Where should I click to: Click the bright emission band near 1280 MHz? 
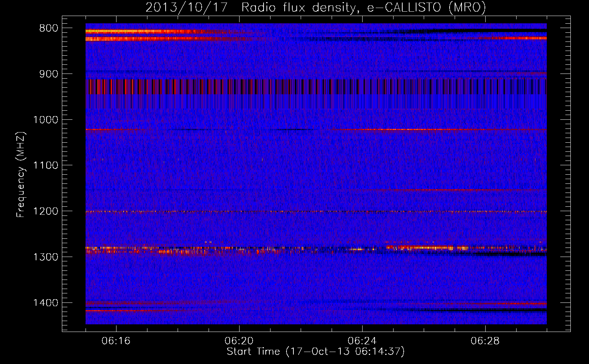[x=316, y=248]
